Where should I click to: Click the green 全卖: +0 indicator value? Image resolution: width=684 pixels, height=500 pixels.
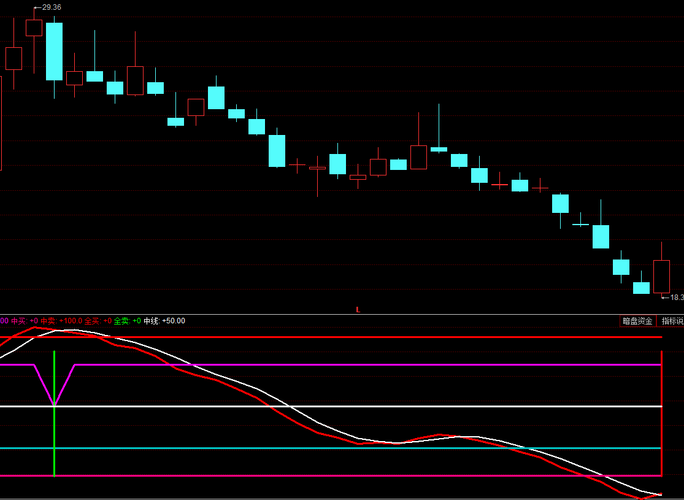click(127, 321)
